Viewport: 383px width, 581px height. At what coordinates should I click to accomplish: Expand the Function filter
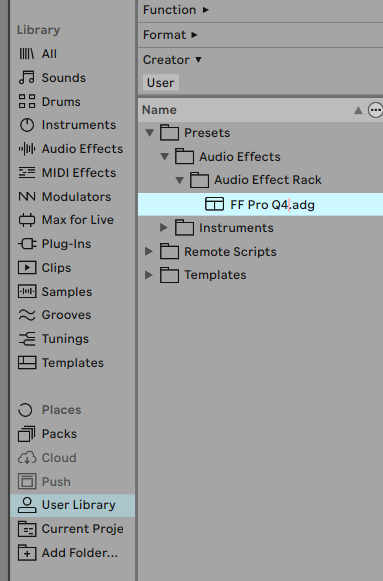[x=176, y=10]
